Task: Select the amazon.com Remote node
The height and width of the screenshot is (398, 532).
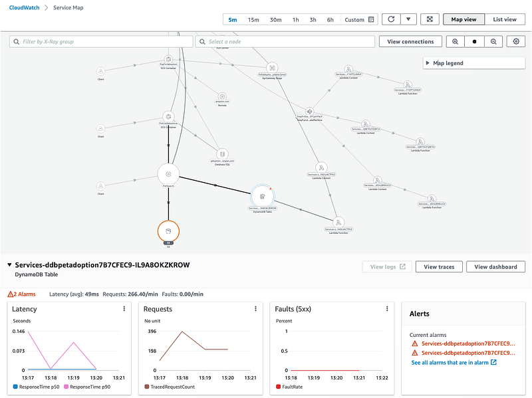Action: [222, 96]
